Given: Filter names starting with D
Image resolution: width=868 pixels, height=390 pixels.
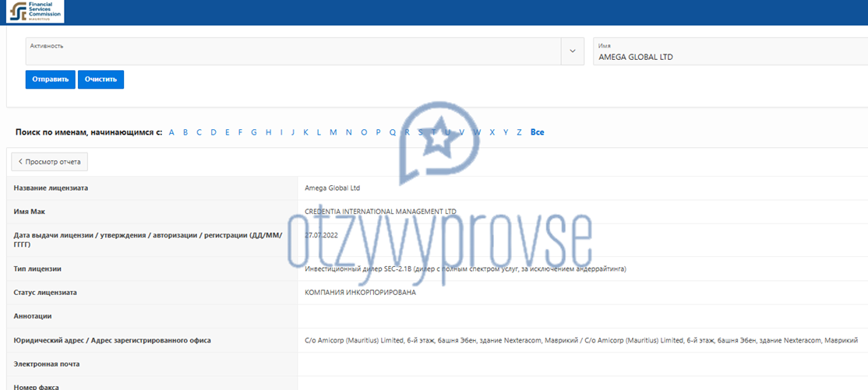Looking at the screenshot, I should (x=213, y=132).
